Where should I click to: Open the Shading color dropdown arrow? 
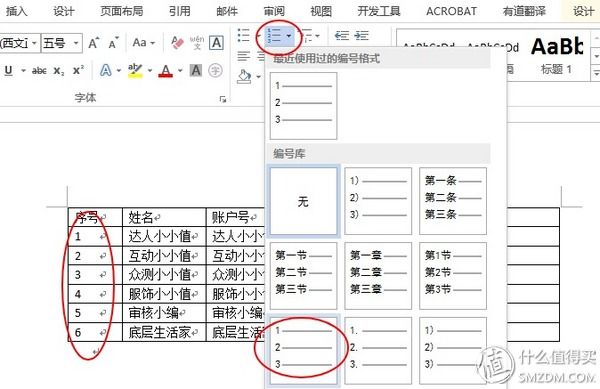(258, 76)
